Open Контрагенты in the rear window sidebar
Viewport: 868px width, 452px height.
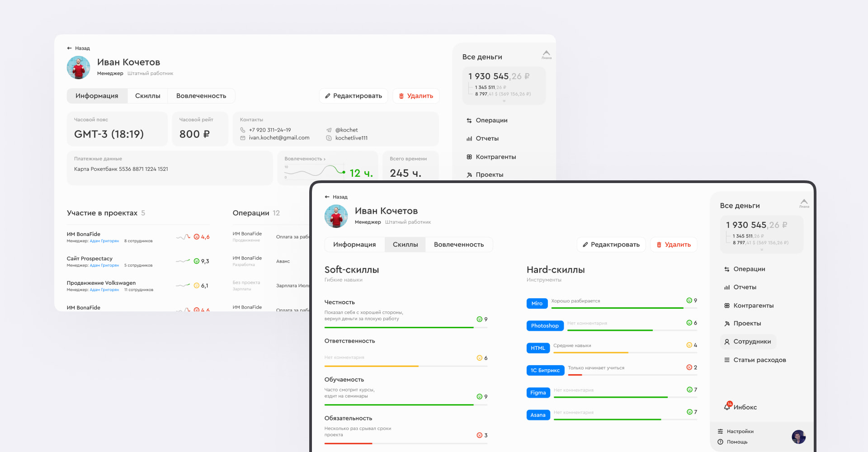(x=491, y=157)
